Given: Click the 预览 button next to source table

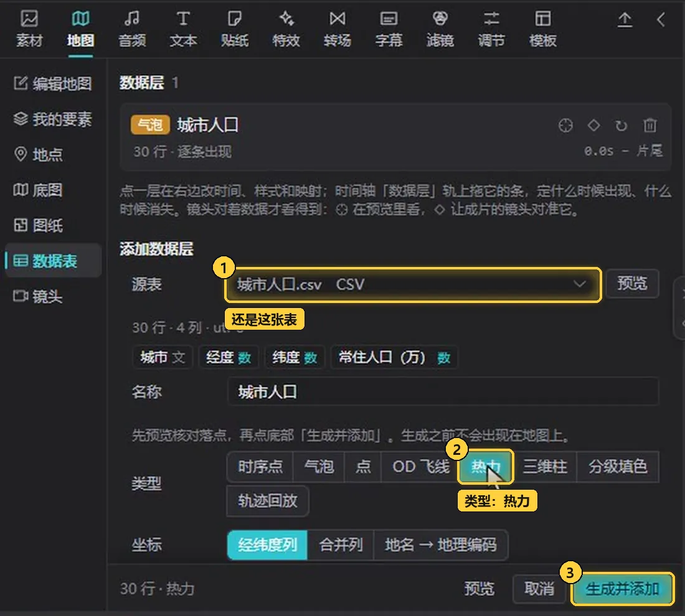Looking at the screenshot, I should click(x=632, y=284).
